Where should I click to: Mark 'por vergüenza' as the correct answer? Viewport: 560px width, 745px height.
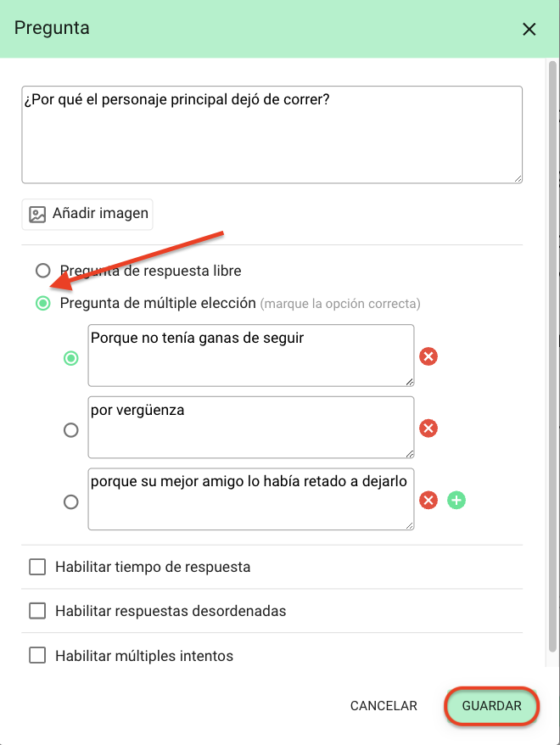(x=70, y=430)
